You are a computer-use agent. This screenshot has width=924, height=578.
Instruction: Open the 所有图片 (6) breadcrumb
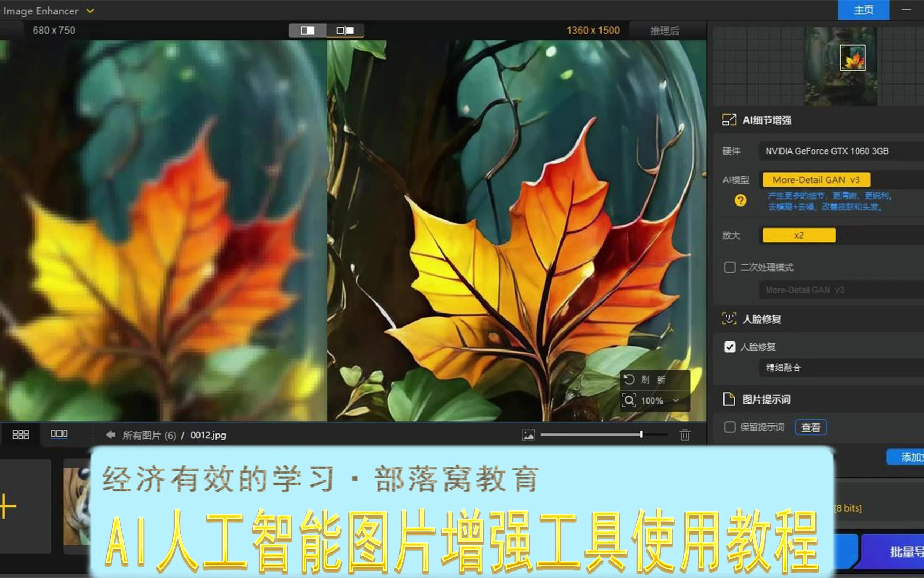click(149, 436)
